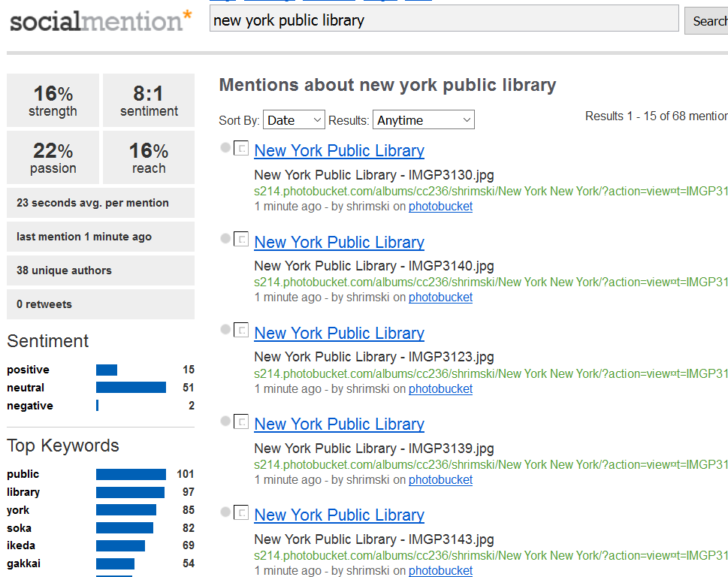
Task: Follow the photobucket link in the IMGP3143.jpg result
Action: tap(440, 570)
